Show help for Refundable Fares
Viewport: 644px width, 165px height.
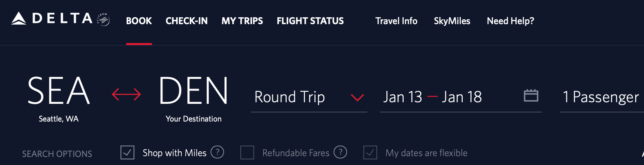(340, 152)
